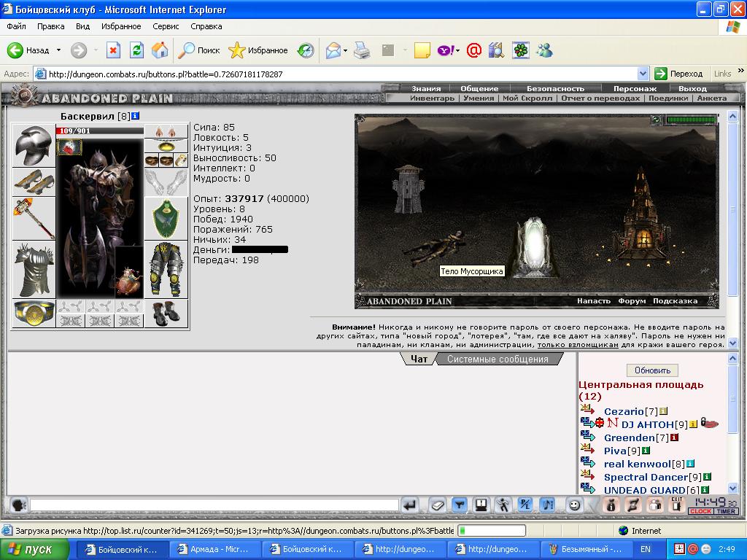Click the IE Stop toolbar icon
The width and height of the screenshot is (747, 560).
(113, 50)
